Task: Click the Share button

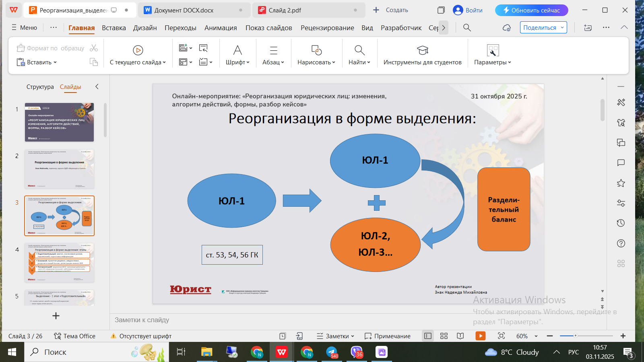Action: coord(543,27)
